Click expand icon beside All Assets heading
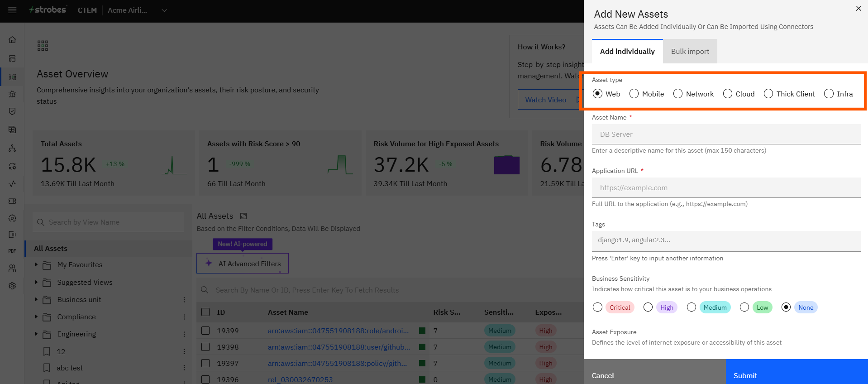 pos(243,216)
